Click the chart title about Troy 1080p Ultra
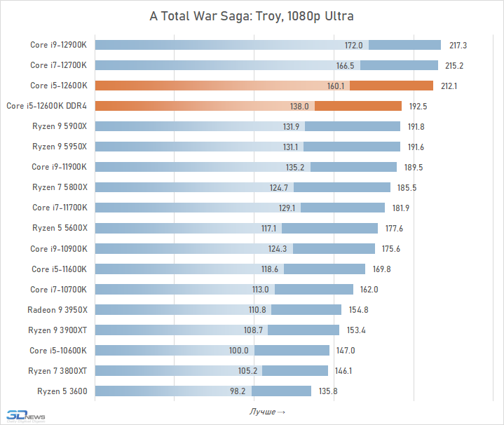The width and height of the screenshot is (504, 425). (252, 16)
